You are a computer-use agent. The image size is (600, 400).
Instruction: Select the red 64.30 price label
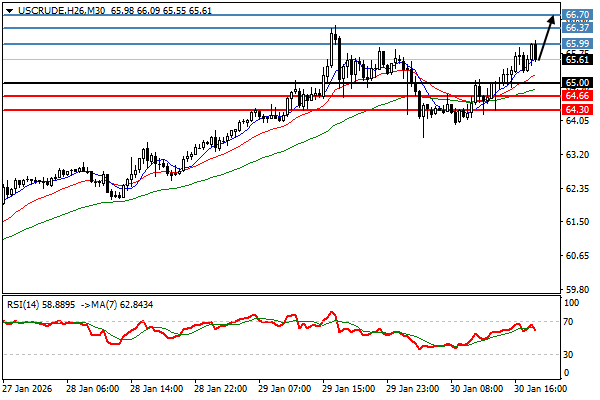[577, 109]
